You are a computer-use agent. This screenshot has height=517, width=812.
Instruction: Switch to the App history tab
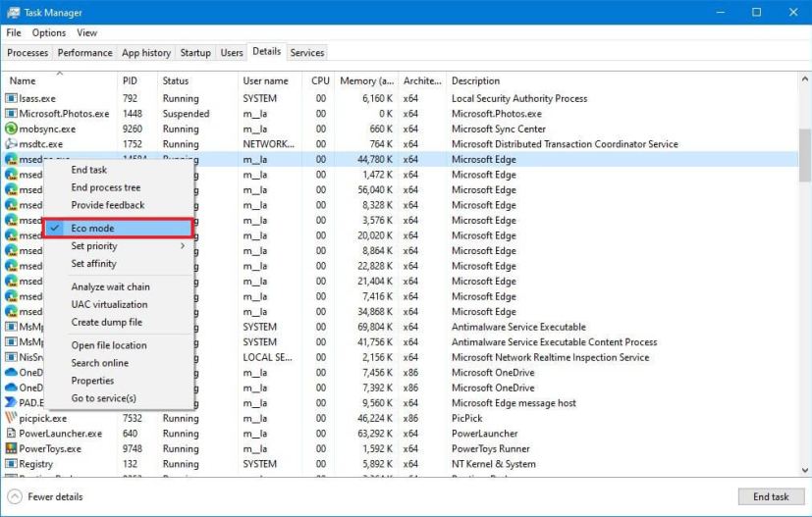point(146,53)
